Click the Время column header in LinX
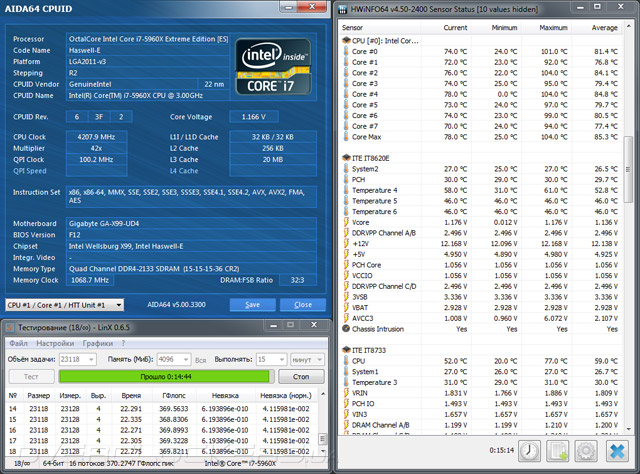Image resolution: width=640 pixels, height=474 pixels. (x=131, y=396)
